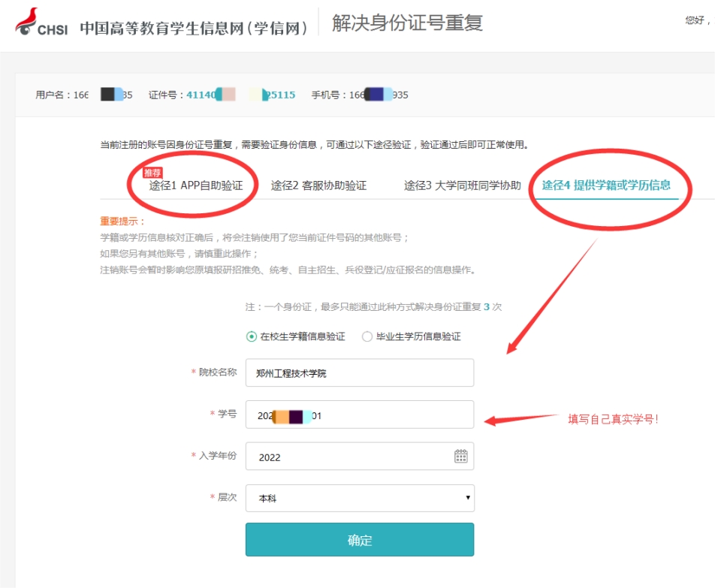Switch to 途径4 提供学籍或学历信息 tab
The image size is (715, 588).
[606, 185]
